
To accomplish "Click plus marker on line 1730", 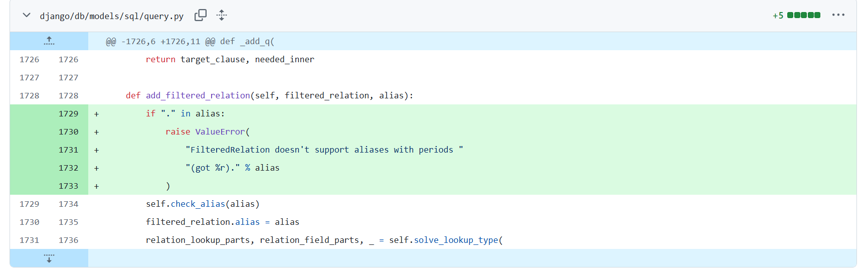I will coord(96,132).
